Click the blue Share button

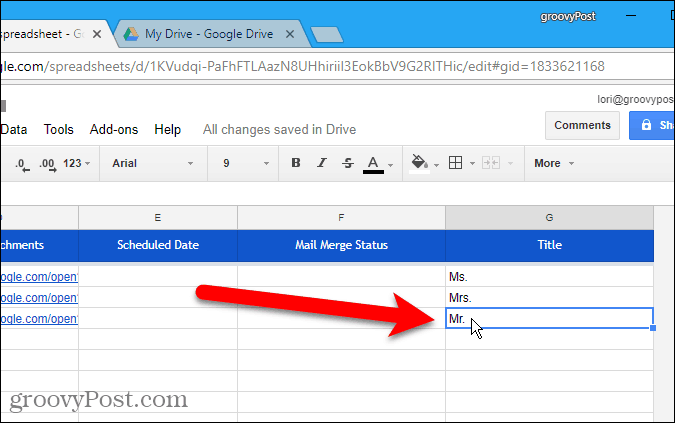[x=652, y=125]
